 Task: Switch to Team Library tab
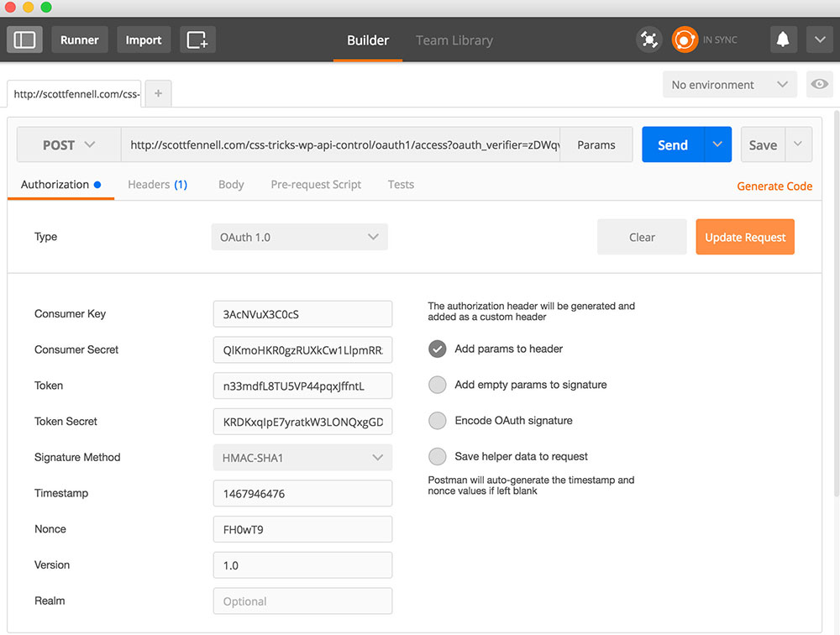(454, 40)
